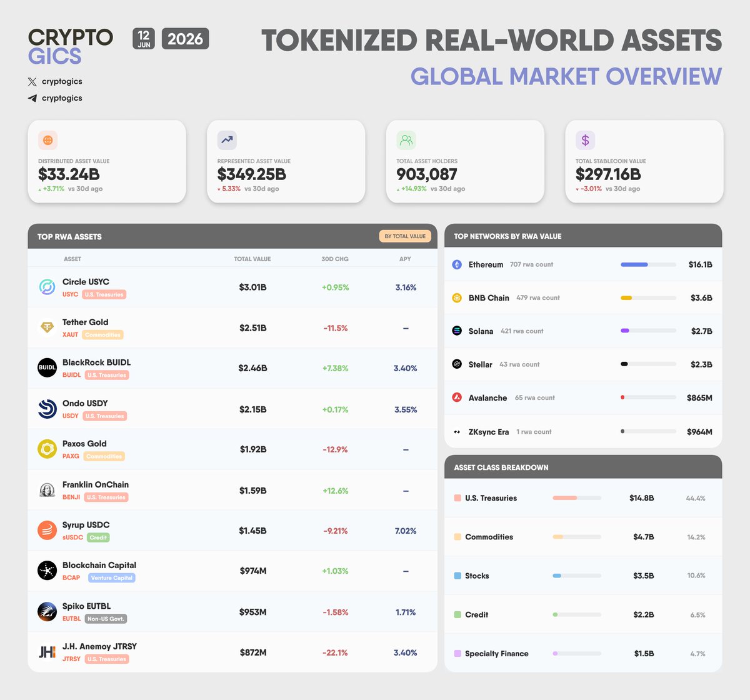Screen dimensions: 750x700
Task: Click the trending arrow icon on Represented Asset Value card
Action: pyautogui.click(x=227, y=140)
